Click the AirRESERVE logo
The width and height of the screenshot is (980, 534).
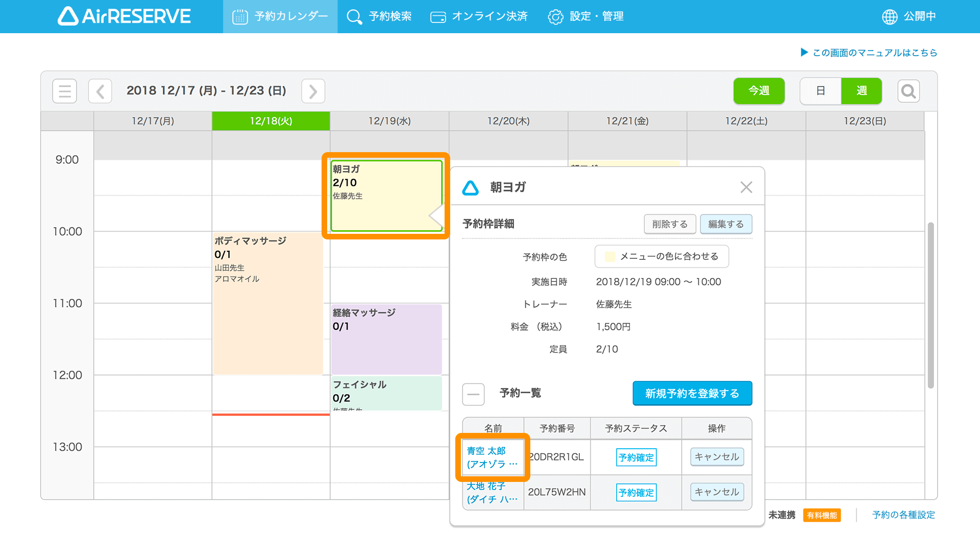(124, 16)
